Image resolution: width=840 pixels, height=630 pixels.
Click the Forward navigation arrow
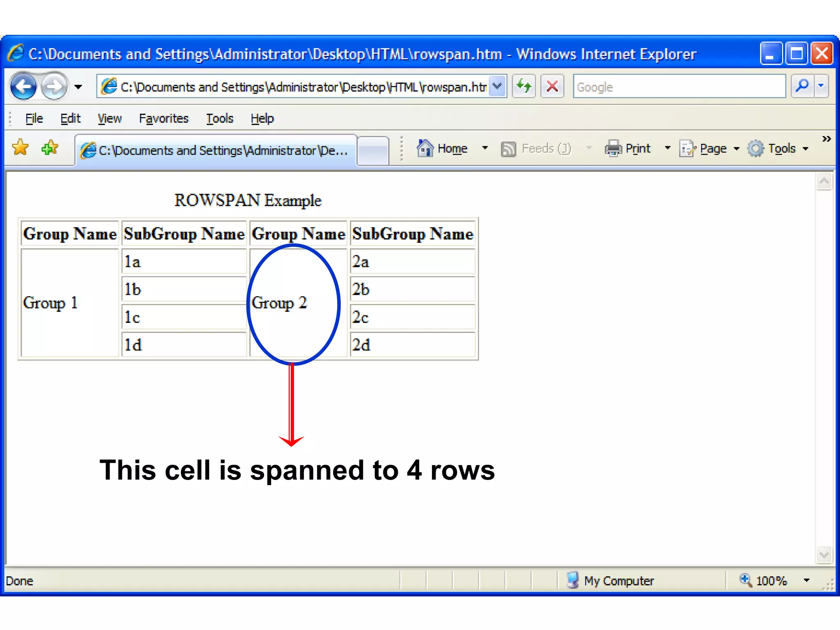(x=54, y=86)
